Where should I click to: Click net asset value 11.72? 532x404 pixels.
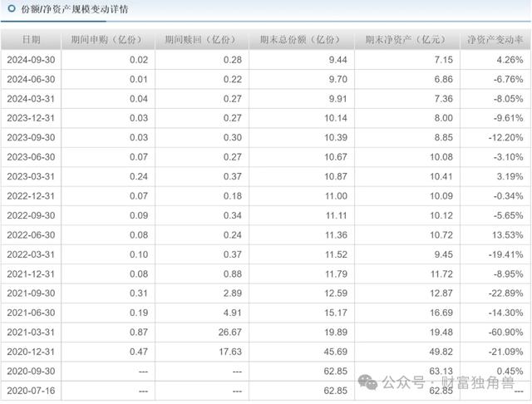pyautogui.click(x=441, y=273)
